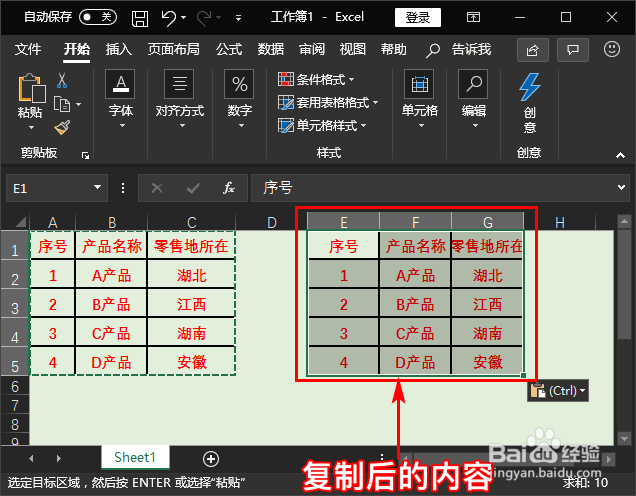Click the formula bar showing 序号
The image size is (636, 496).
[x=433, y=188]
